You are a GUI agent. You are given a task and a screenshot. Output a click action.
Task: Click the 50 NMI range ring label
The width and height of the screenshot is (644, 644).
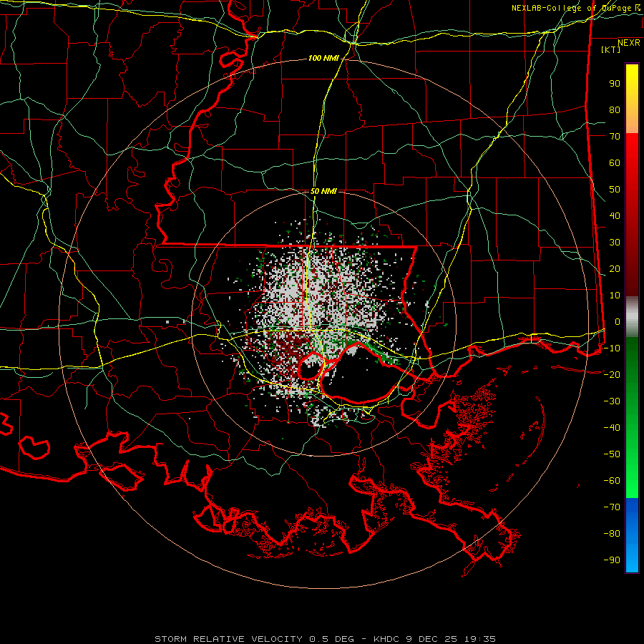point(323,191)
